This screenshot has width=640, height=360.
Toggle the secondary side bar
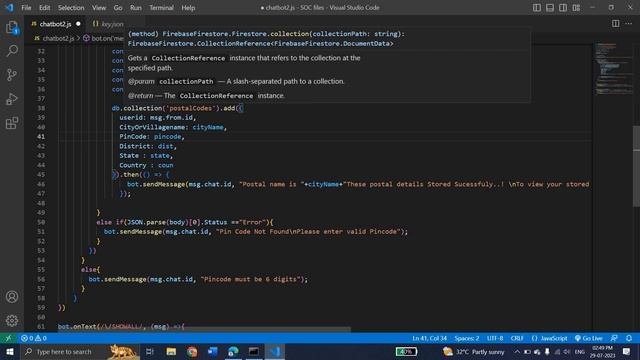click(x=563, y=7)
